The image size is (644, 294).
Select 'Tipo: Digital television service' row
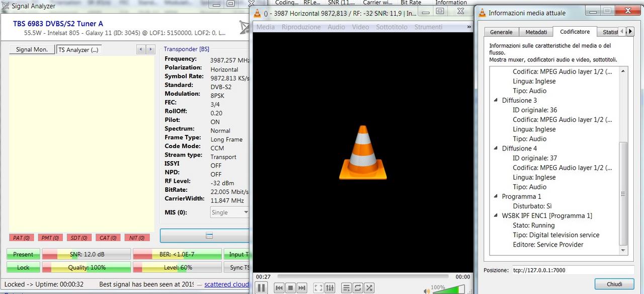[556, 235]
